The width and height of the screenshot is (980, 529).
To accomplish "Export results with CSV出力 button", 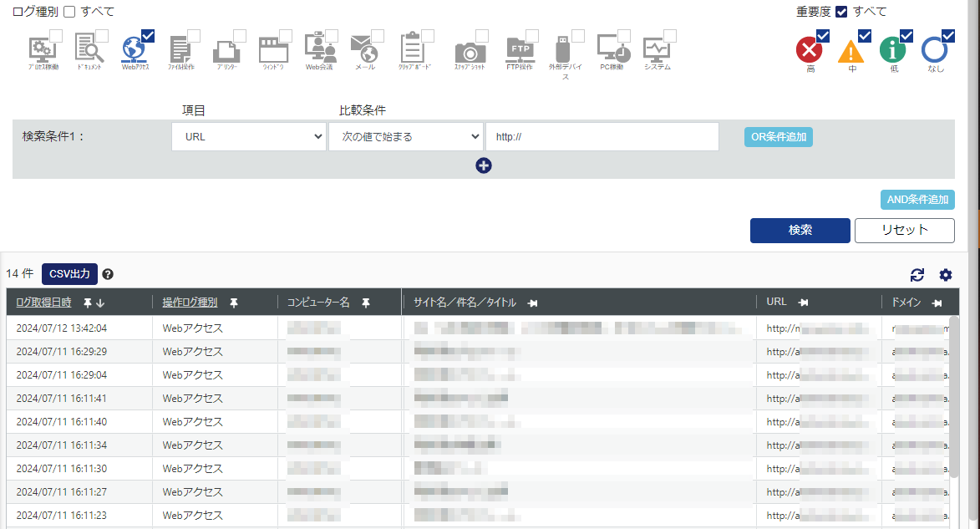I will coord(69,274).
